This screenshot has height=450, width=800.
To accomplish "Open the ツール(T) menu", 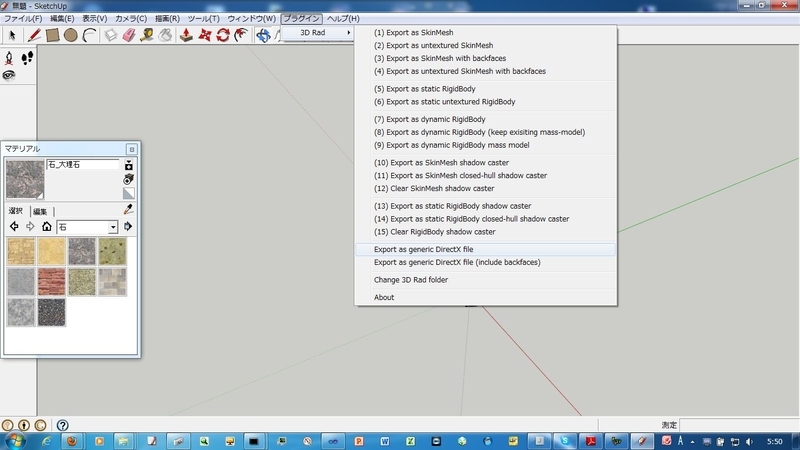I will click(x=203, y=18).
